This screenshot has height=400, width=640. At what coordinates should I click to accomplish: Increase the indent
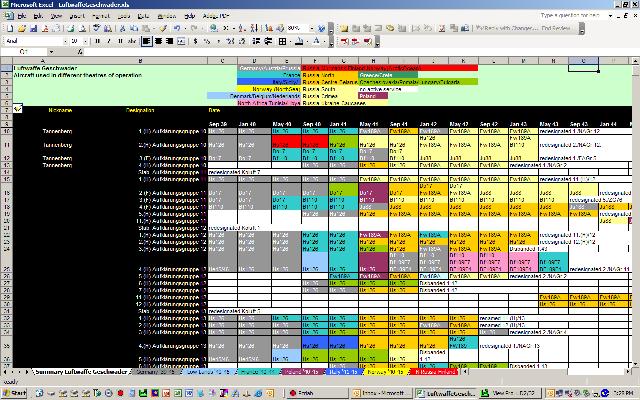(268, 41)
